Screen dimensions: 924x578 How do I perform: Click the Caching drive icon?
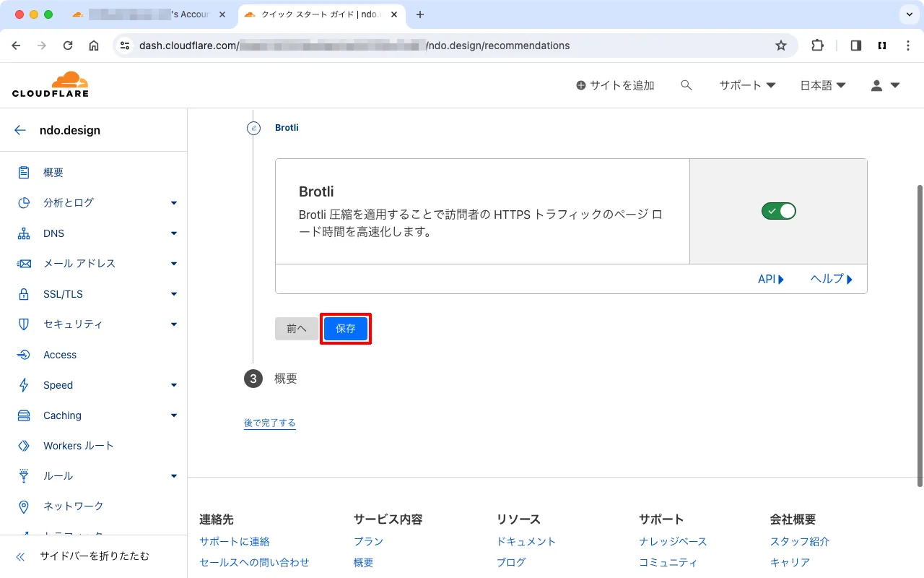click(24, 415)
